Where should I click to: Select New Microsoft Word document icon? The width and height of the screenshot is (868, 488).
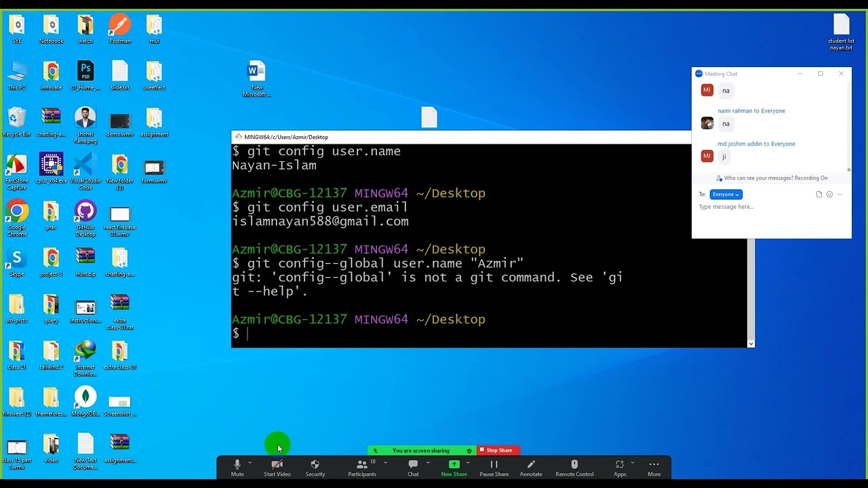(x=257, y=79)
